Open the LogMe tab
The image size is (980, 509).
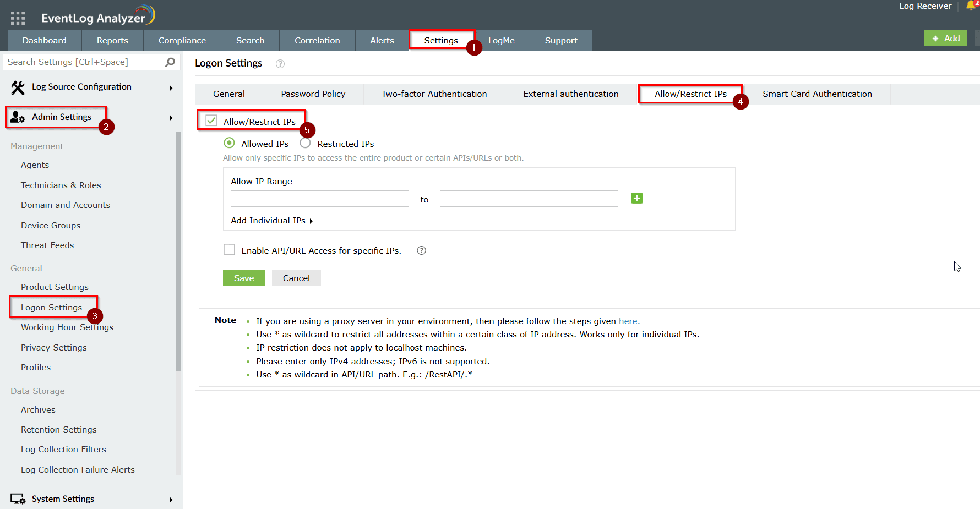pos(502,41)
